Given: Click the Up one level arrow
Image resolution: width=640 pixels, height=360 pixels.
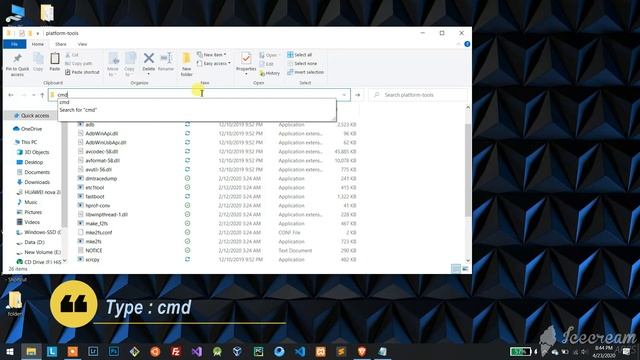Looking at the screenshot, I should pyautogui.click(x=42, y=95).
